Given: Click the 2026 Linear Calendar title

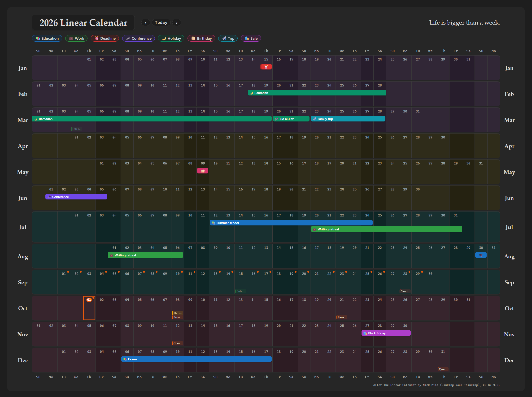Looking at the screenshot, I should tap(83, 23).
